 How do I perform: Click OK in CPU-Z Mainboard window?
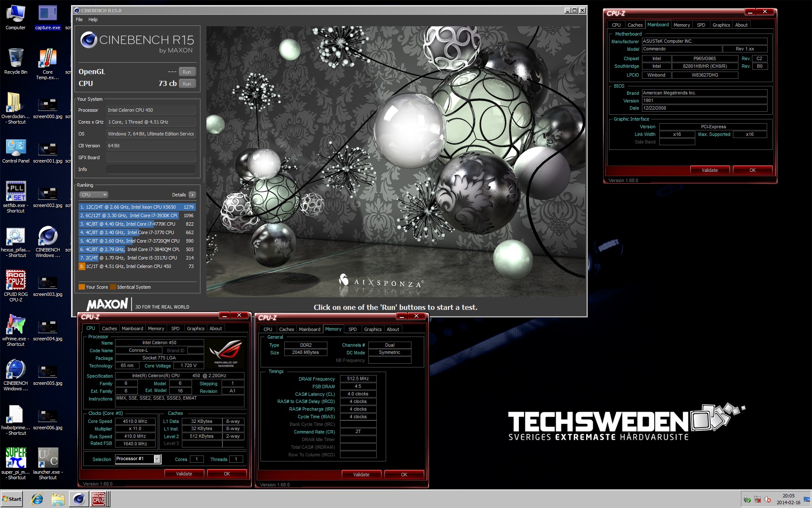[752, 170]
